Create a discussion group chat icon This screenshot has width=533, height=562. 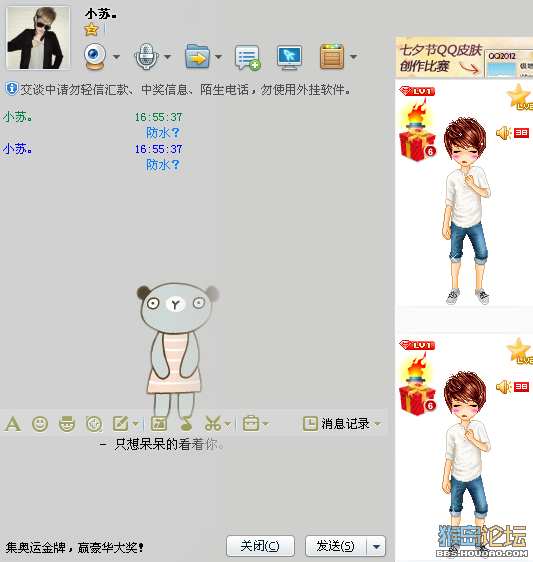pos(247,57)
